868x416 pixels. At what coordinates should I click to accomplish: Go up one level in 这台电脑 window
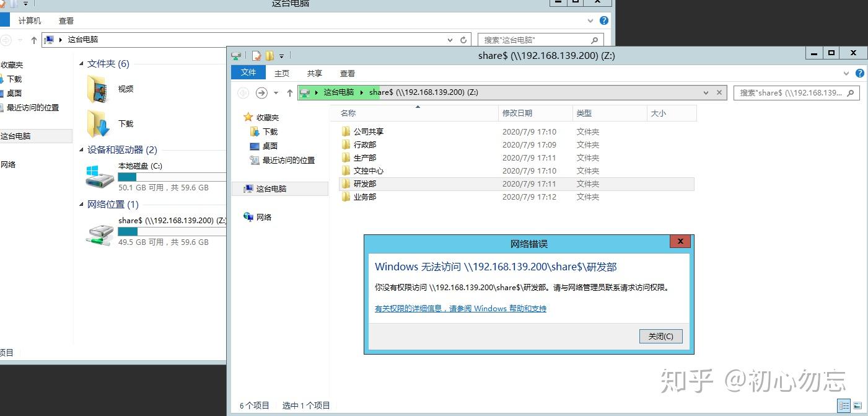(34, 40)
